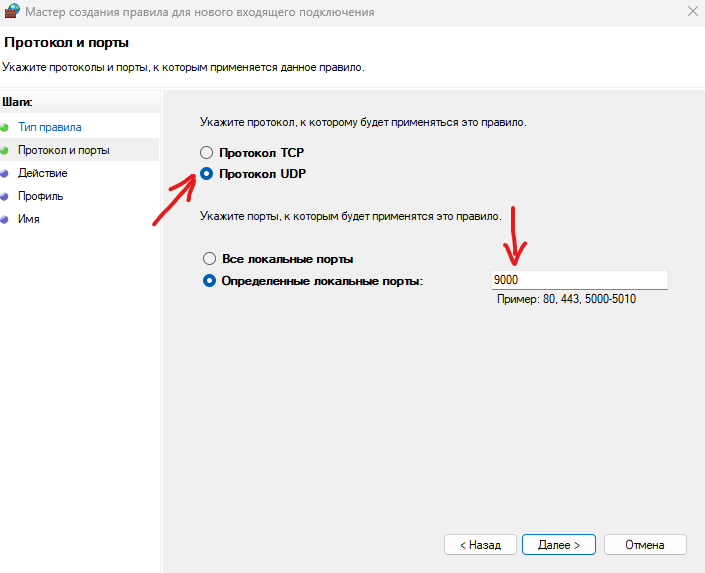Image resolution: width=705 pixels, height=573 pixels.
Task: Click the Протокол и порты page heading
Action: coord(67,42)
